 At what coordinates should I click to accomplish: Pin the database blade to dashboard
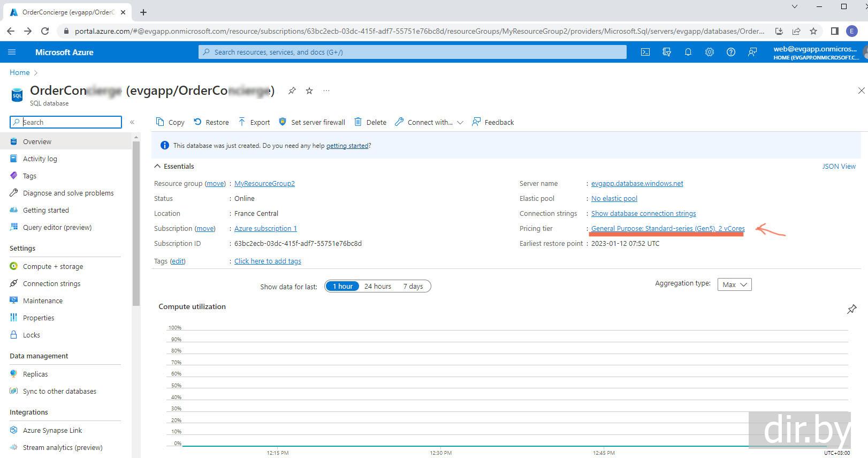tap(292, 91)
